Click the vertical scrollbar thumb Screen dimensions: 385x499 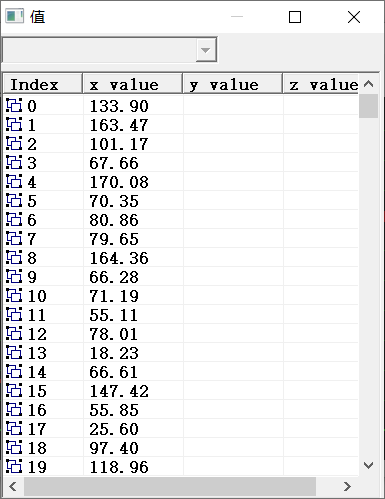coord(368,106)
